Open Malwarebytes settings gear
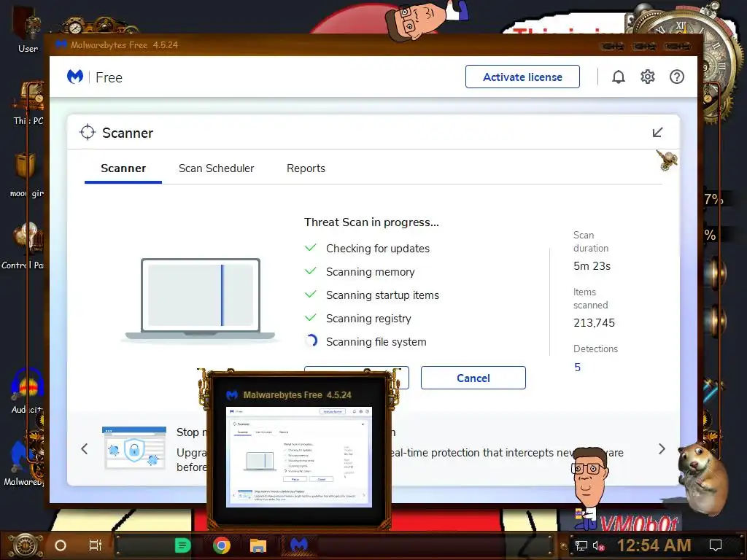This screenshot has height=560, width=747. tap(648, 77)
